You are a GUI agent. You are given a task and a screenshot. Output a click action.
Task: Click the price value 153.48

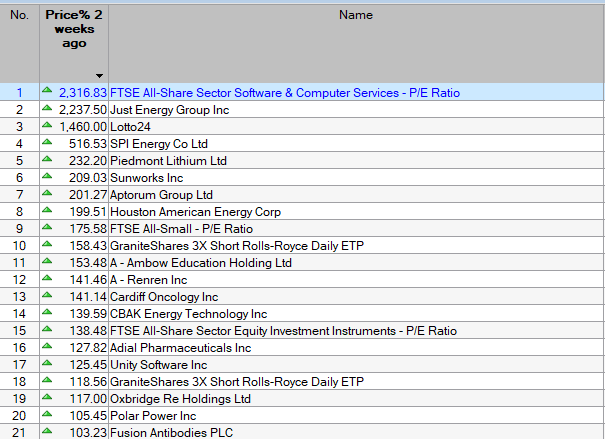[x=88, y=262]
